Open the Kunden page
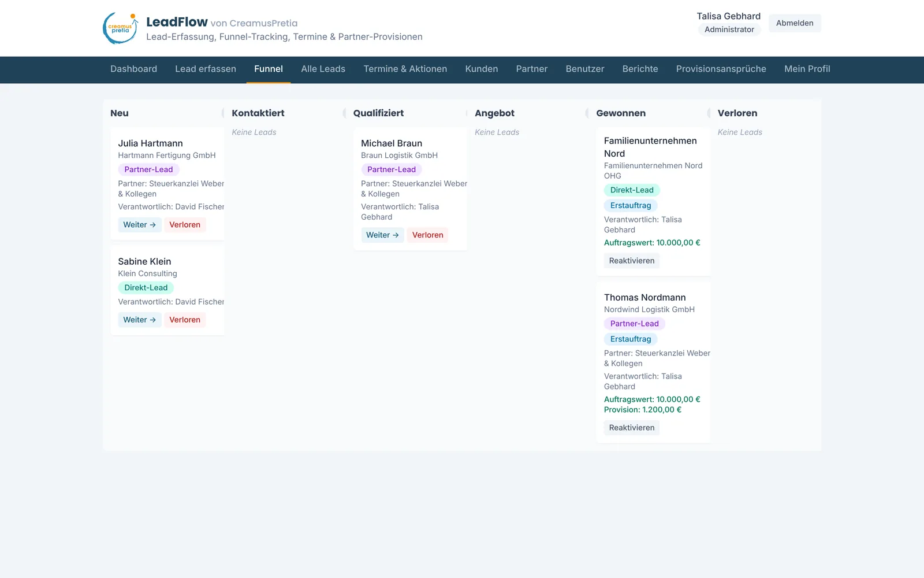924x578 pixels. click(482, 69)
